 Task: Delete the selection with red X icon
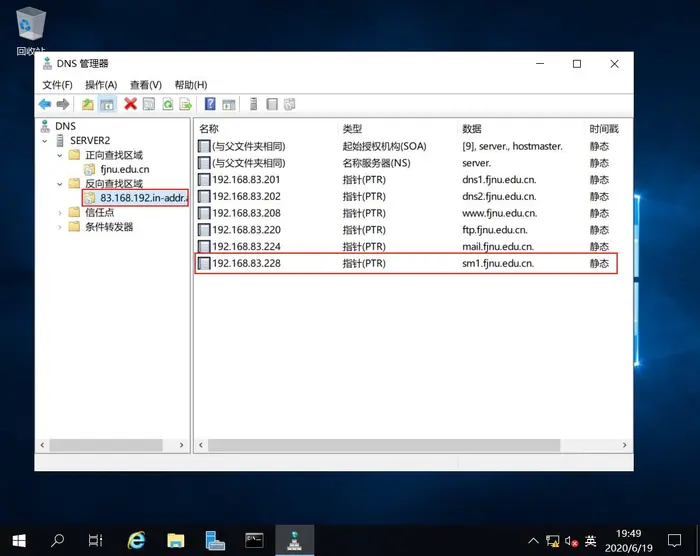click(x=130, y=104)
